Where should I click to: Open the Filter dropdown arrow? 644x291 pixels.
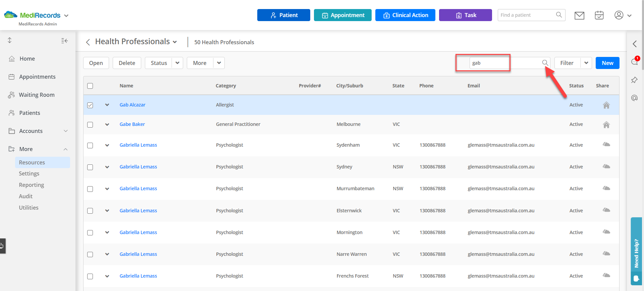(586, 63)
